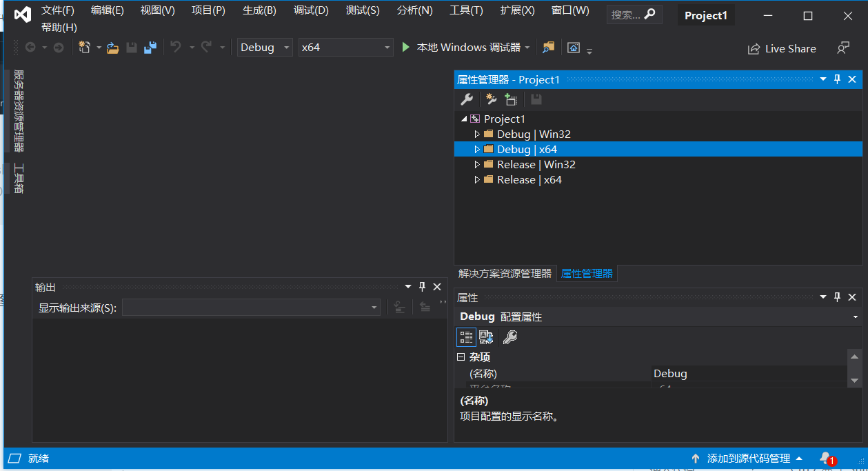Open the 服务器资源管理器 side tab
868x471 pixels.
coord(19,110)
